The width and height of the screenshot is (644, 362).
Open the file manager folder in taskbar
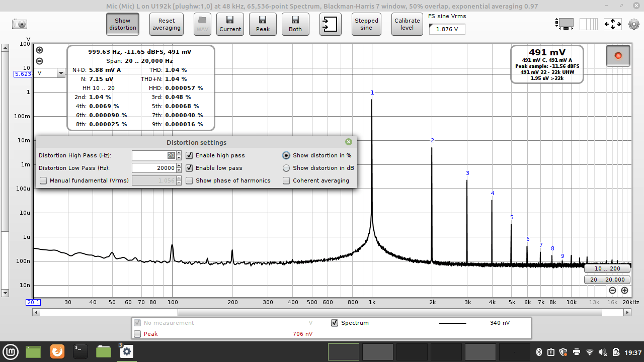click(x=103, y=351)
